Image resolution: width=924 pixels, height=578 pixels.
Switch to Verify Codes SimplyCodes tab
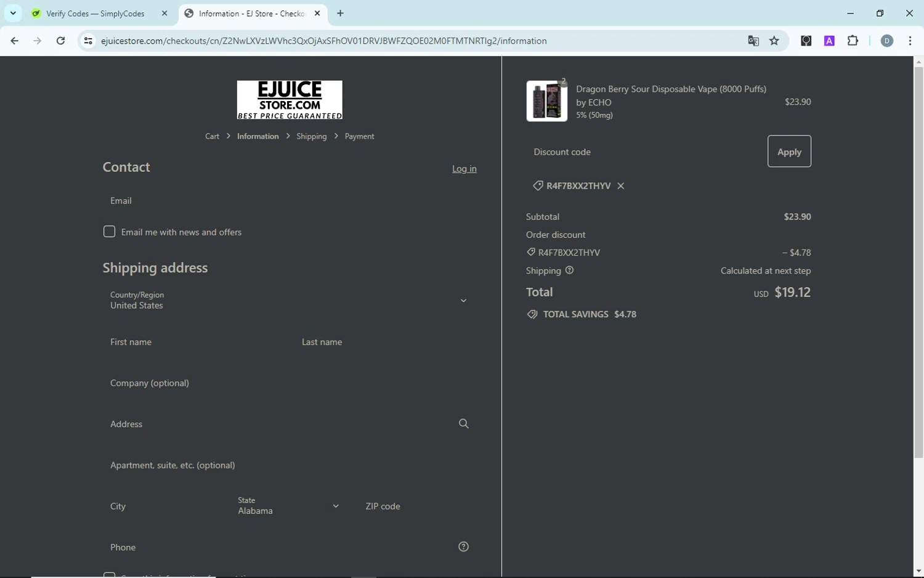point(95,14)
